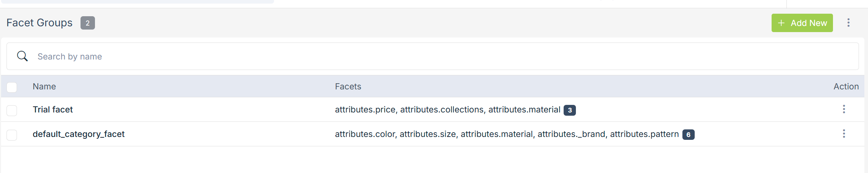This screenshot has height=173, width=868.
Task: Click the Name column header
Action: coord(44,86)
